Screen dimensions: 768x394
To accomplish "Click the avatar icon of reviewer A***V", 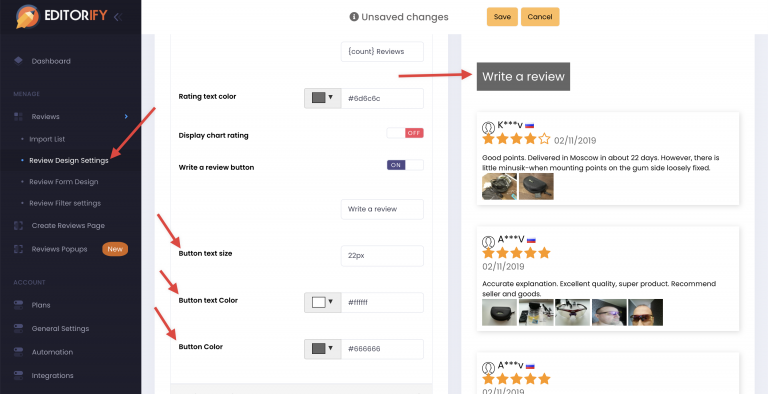I will (488, 242).
